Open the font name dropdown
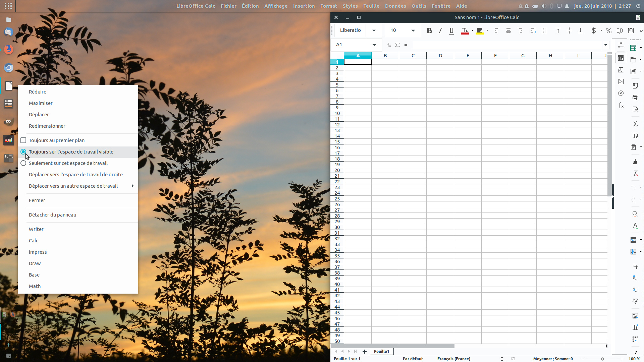The image size is (644, 362). click(374, 31)
